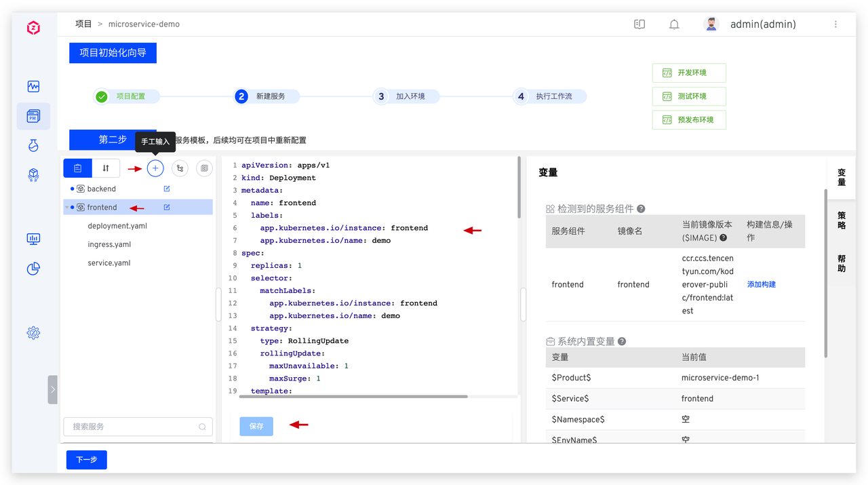Click YAML line 2 kind: Deployment
Screen dimensions: 868x485
pyautogui.click(x=279, y=178)
